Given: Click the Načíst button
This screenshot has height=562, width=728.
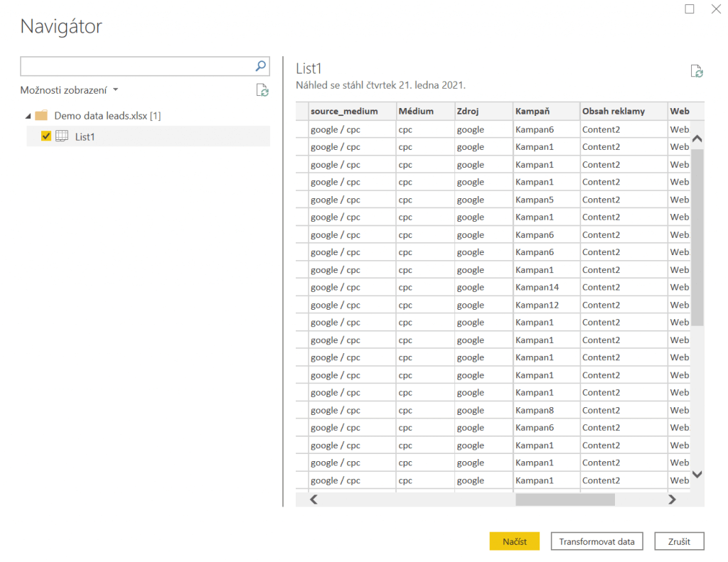Looking at the screenshot, I should (x=514, y=541).
